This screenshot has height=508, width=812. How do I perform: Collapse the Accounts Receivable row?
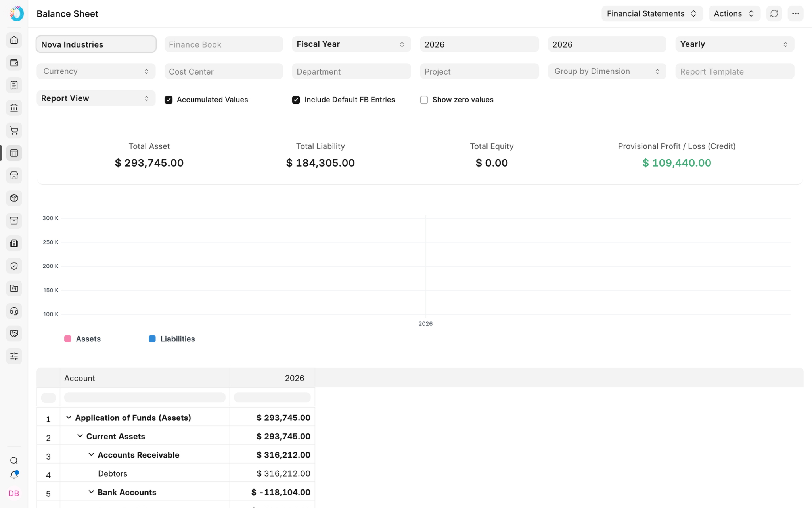tap(91, 454)
